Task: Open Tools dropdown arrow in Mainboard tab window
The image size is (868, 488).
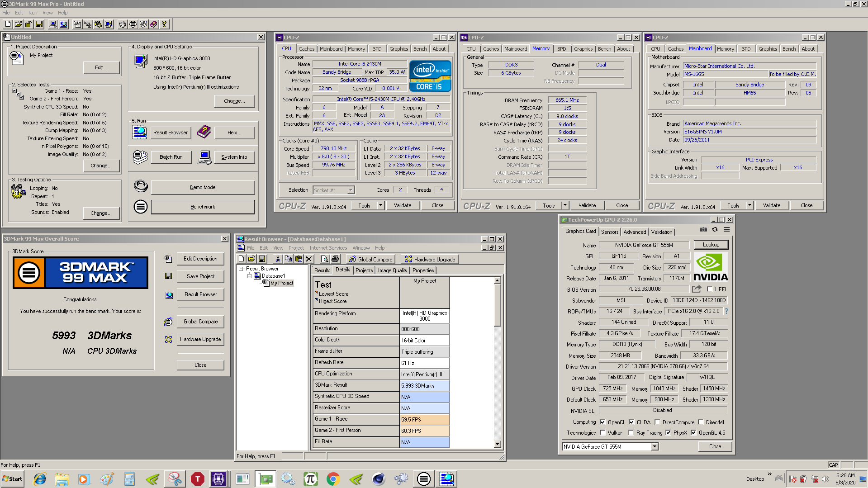Action: (749, 205)
